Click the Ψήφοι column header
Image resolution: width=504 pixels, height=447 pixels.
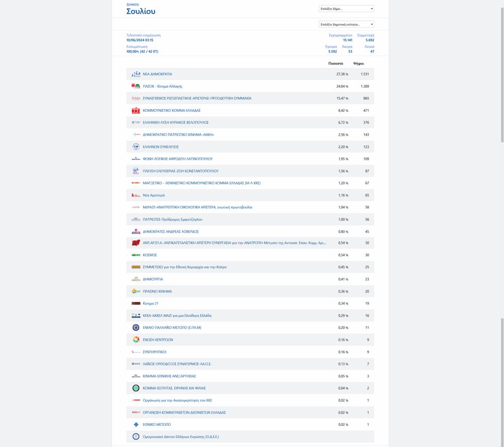coord(358,63)
